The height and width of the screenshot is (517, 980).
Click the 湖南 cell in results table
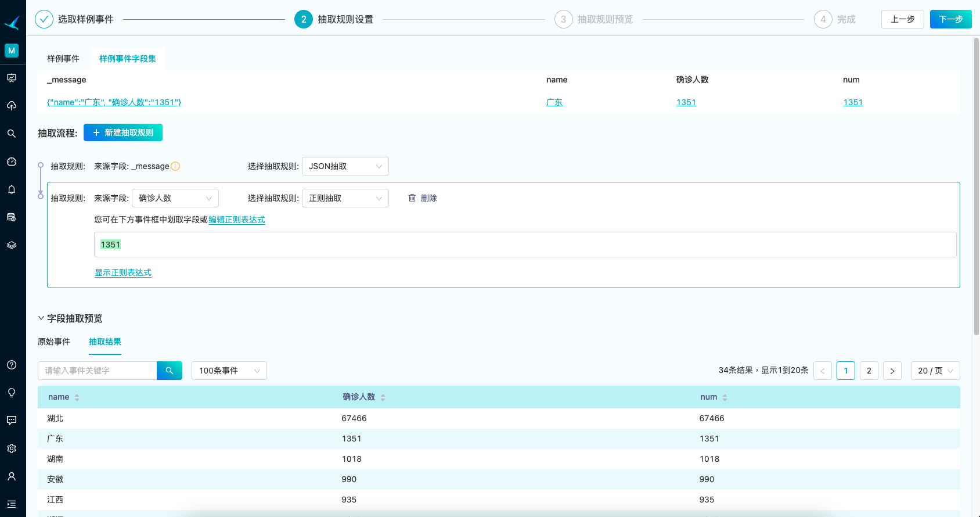[x=55, y=459]
